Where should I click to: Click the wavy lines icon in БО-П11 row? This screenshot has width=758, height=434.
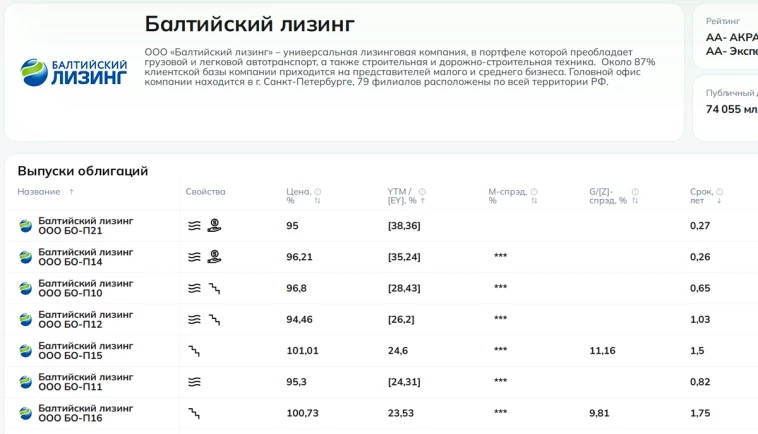click(x=194, y=382)
